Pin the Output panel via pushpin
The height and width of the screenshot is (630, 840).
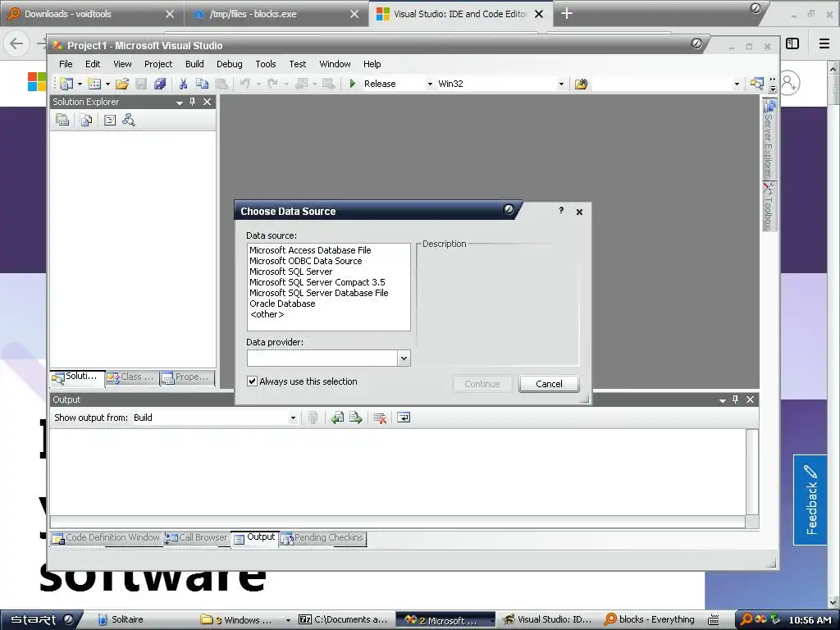click(736, 399)
